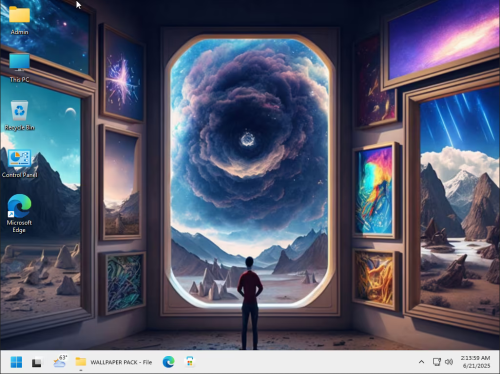Open the Windows Start menu

coord(16,362)
